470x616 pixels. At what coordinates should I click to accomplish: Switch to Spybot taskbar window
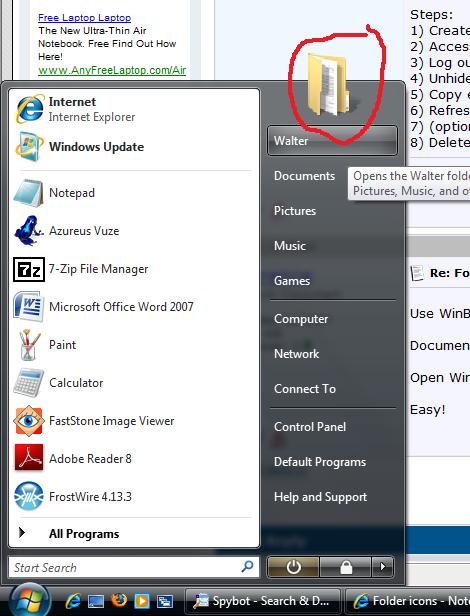click(263, 601)
